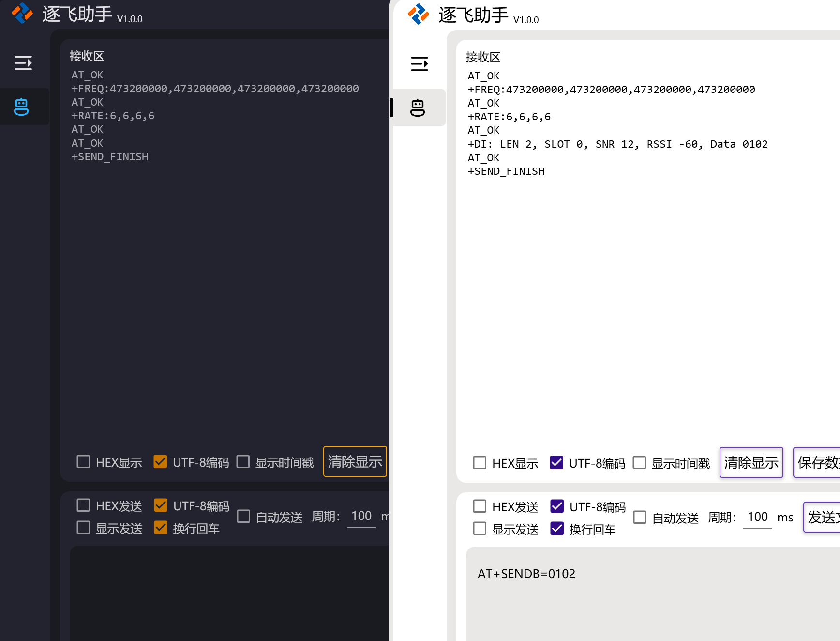This screenshot has width=840, height=641.
Task: Turn on 显示发送 in dark window
Action: pyautogui.click(x=83, y=528)
